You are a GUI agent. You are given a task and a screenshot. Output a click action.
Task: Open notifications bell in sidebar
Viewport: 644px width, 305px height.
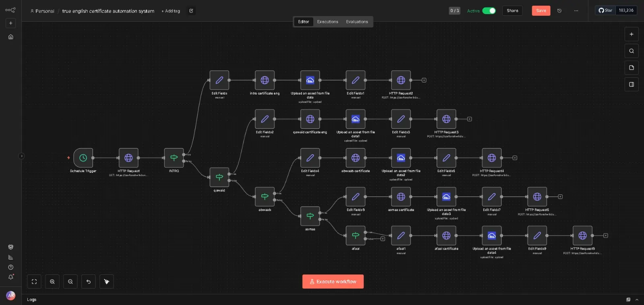coord(11,277)
